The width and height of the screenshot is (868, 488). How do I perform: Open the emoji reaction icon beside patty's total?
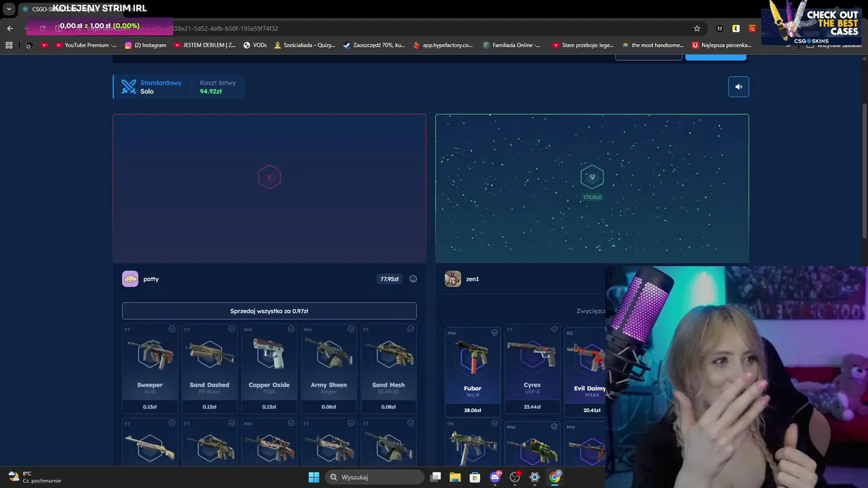coord(413,279)
